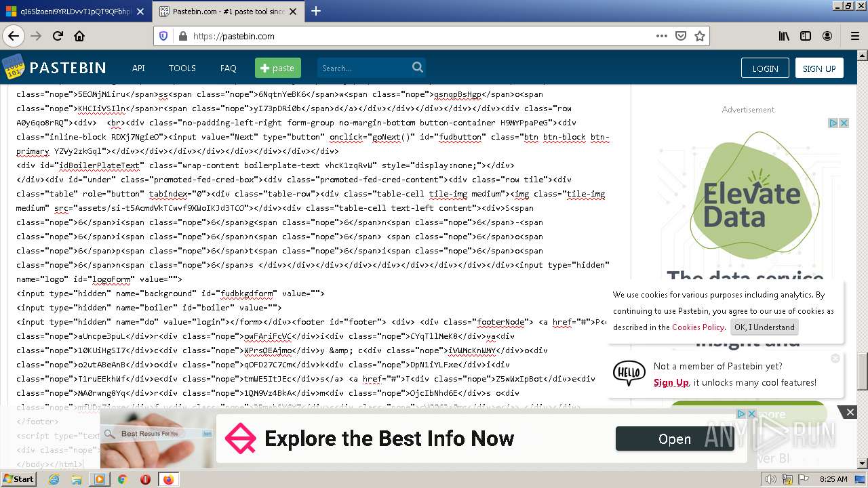868x488 pixels.
Task: Open the Firefox hamburger menu
Action: click(x=854, y=36)
